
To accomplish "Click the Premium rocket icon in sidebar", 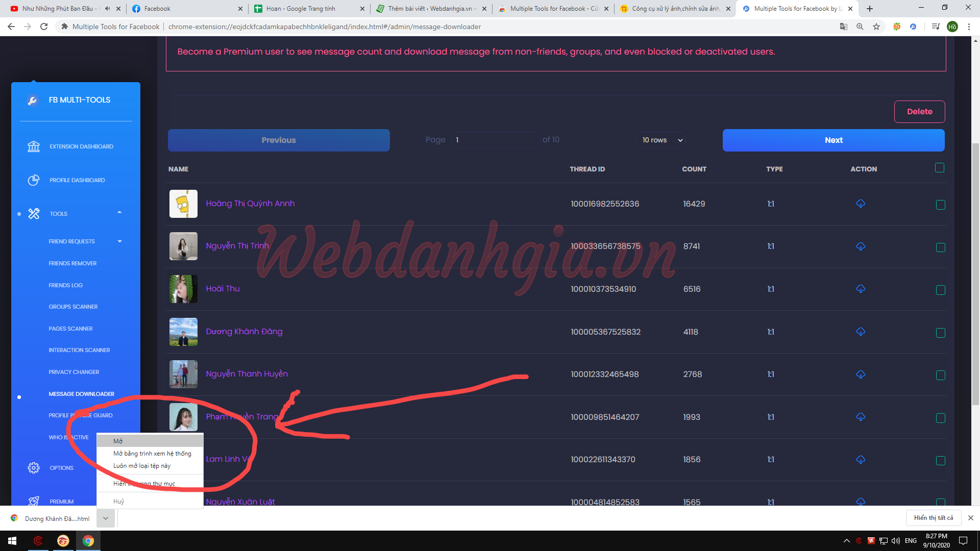I will [x=34, y=501].
